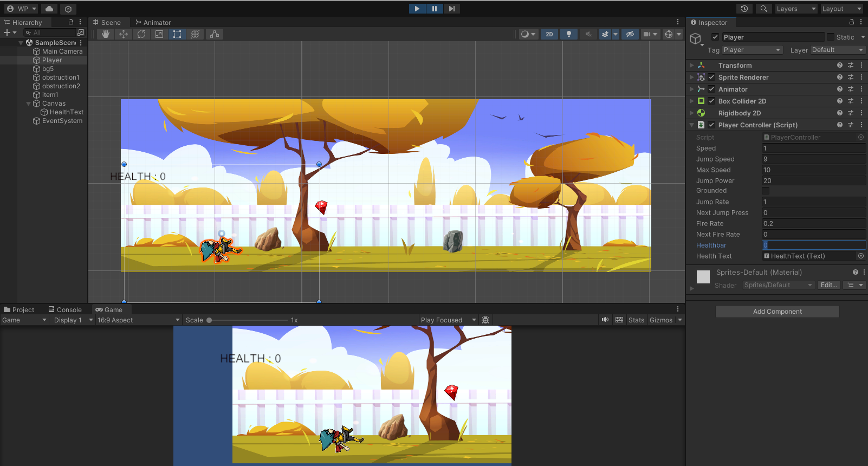Viewport: 868px width, 466px height.
Task: Click the Step frame button
Action: point(451,9)
